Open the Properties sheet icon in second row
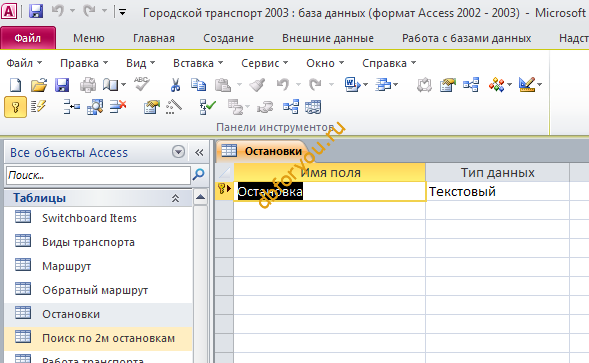This screenshot has width=589, height=363. 151,107
